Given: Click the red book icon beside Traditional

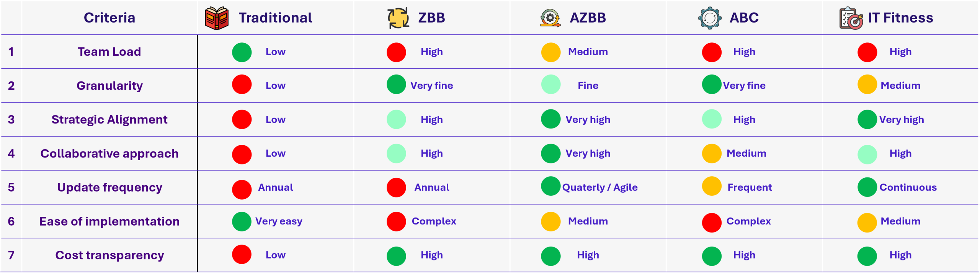Looking at the screenshot, I should (x=217, y=18).
